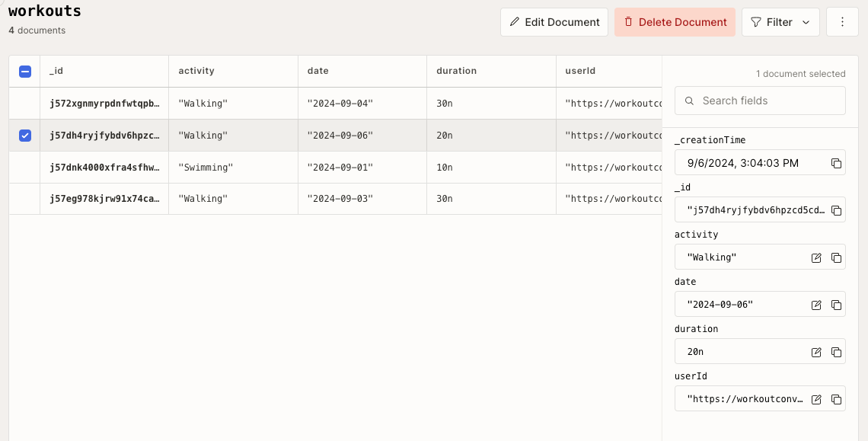Copy the date field value

tap(837, 305)
